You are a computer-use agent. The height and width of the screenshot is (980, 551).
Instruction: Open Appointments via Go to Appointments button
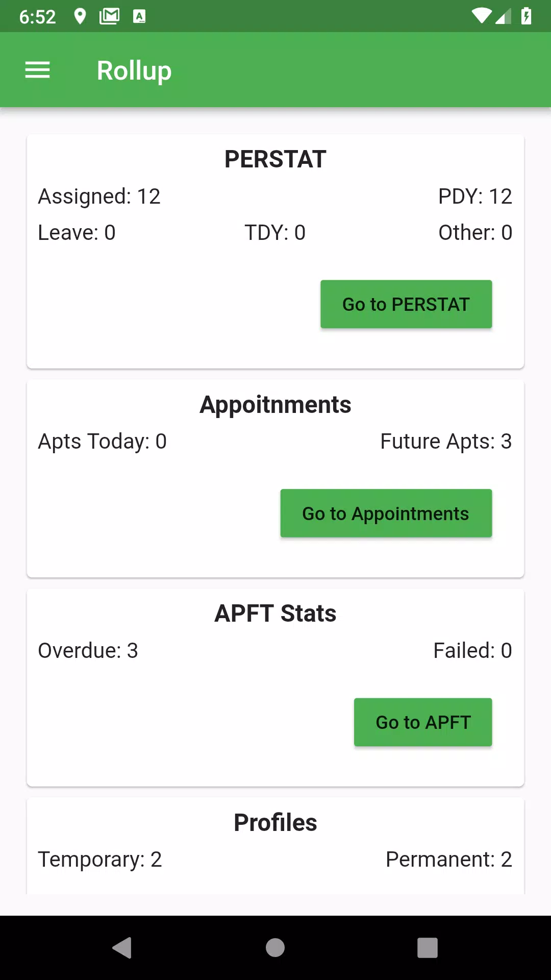click(x=386, y=513)
